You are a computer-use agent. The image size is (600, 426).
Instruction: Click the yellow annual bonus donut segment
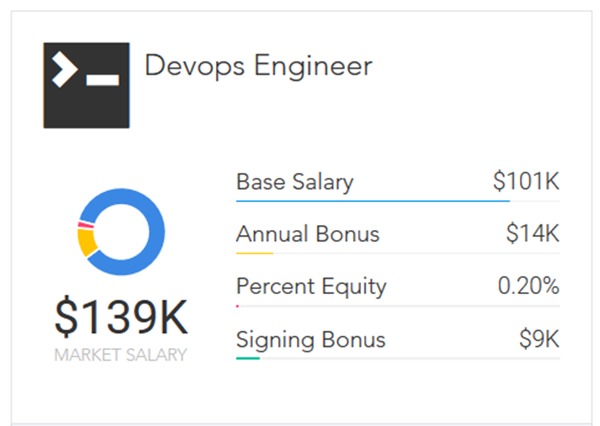86,243
